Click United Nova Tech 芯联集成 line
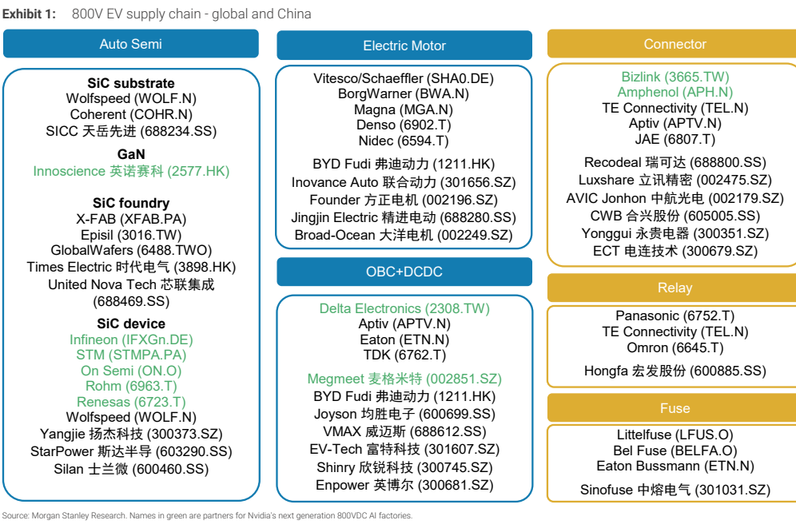This screenshot has height=532, width=796. pos(131,284)
